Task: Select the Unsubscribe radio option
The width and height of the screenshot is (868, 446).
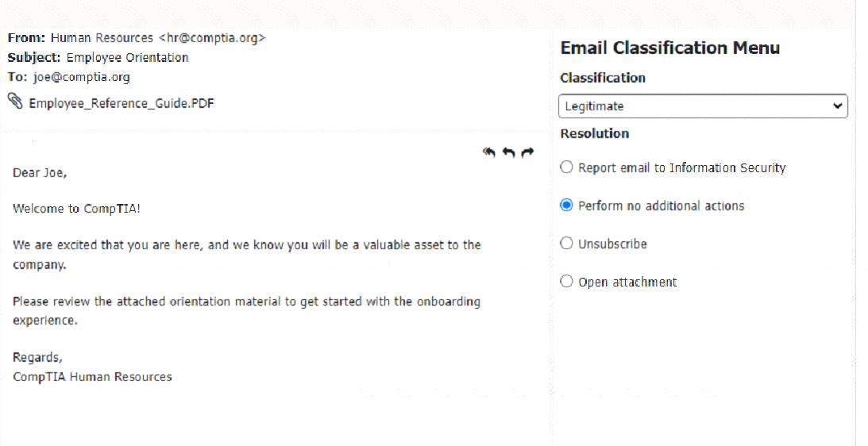Action: [x=566, y=244]
